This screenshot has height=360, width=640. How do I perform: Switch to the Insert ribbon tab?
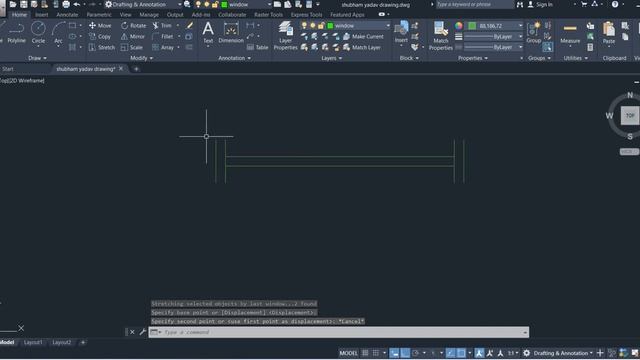tap(41, 14)
